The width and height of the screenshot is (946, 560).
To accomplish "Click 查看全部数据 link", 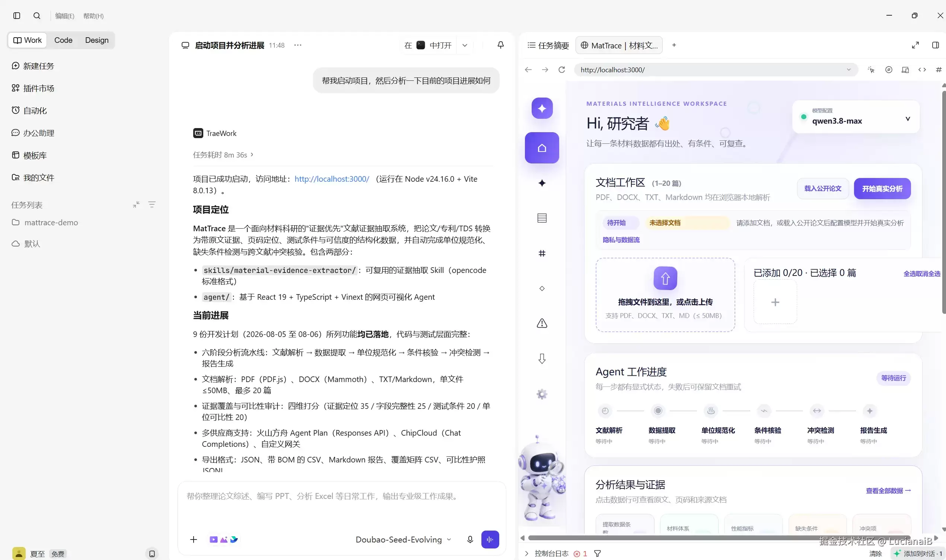I will tap(888, 491).
